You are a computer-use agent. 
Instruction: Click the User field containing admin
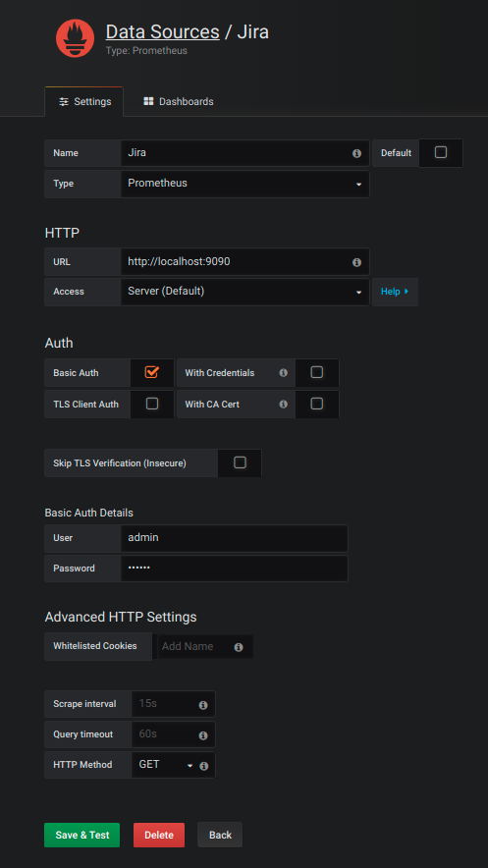[234, 538]
